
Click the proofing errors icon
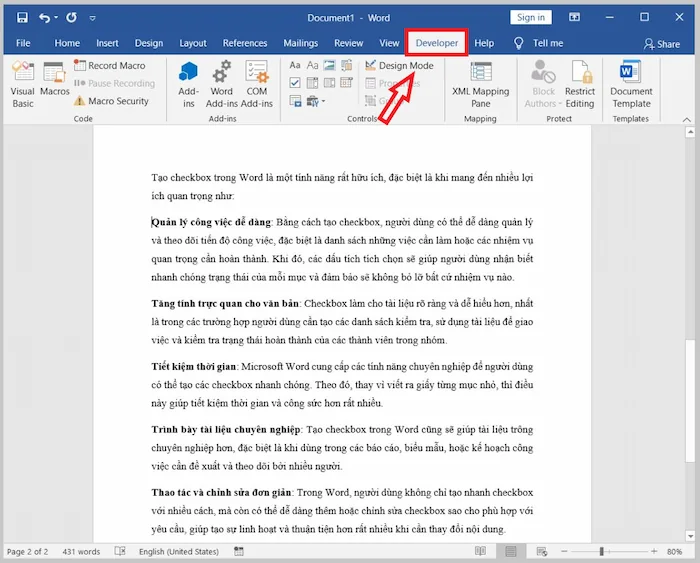(120, 551)
